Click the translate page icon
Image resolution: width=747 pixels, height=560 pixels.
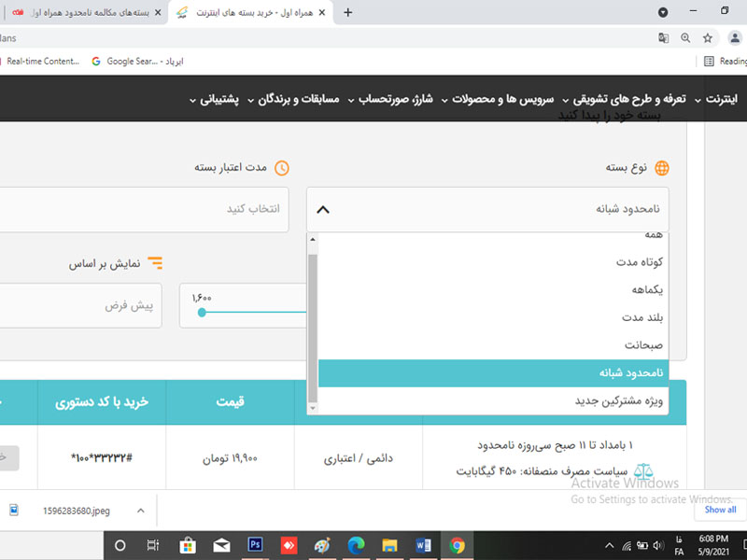[663, 38]
